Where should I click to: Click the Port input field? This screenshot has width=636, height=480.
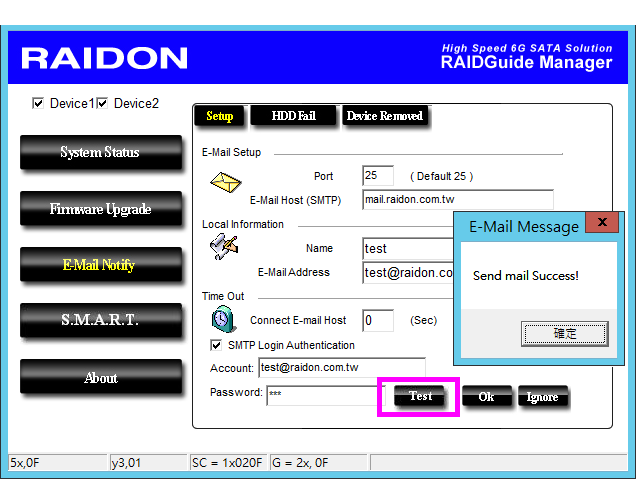(x=378, y=176)
